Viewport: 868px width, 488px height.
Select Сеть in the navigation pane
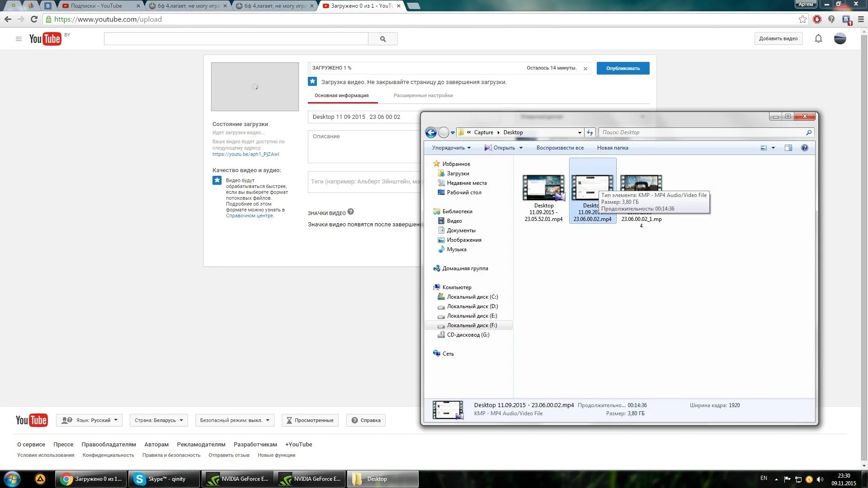click(448, 354)
